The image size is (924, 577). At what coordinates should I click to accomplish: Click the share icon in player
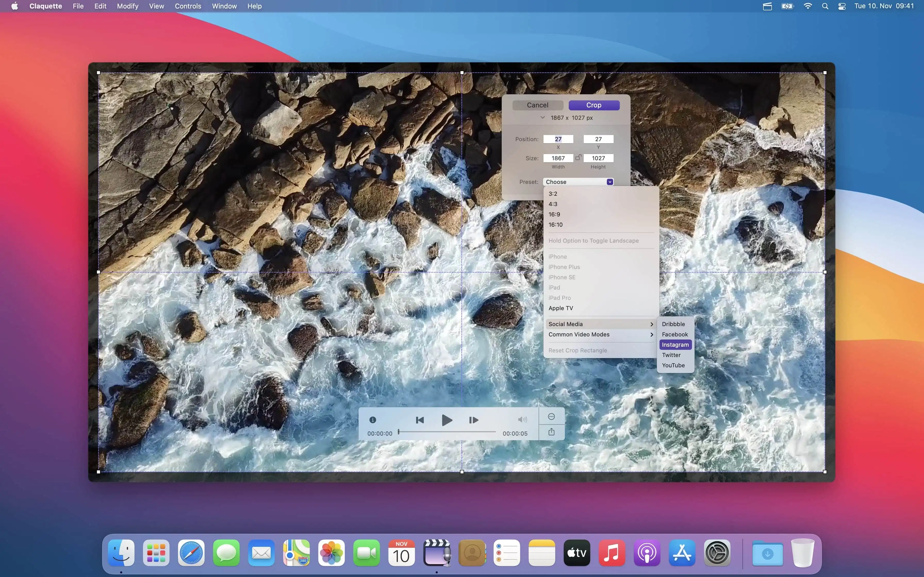(x=551, y=432)
